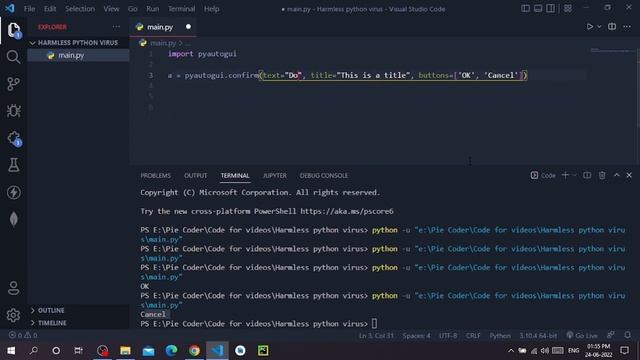
Task: Open Customize Layout icon
Action: point(568,9)
